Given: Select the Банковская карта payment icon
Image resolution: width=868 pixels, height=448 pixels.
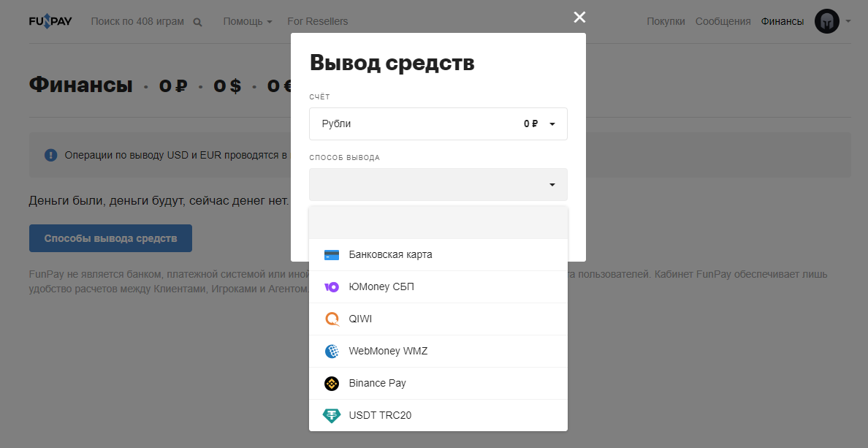Looking at the screenshot, I should click(x=332, y=254).
